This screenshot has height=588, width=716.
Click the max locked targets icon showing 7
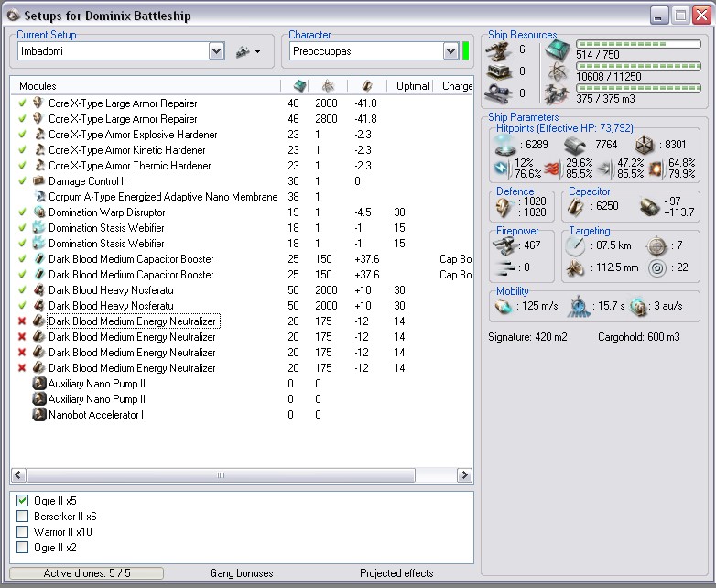tap(656, 246)
